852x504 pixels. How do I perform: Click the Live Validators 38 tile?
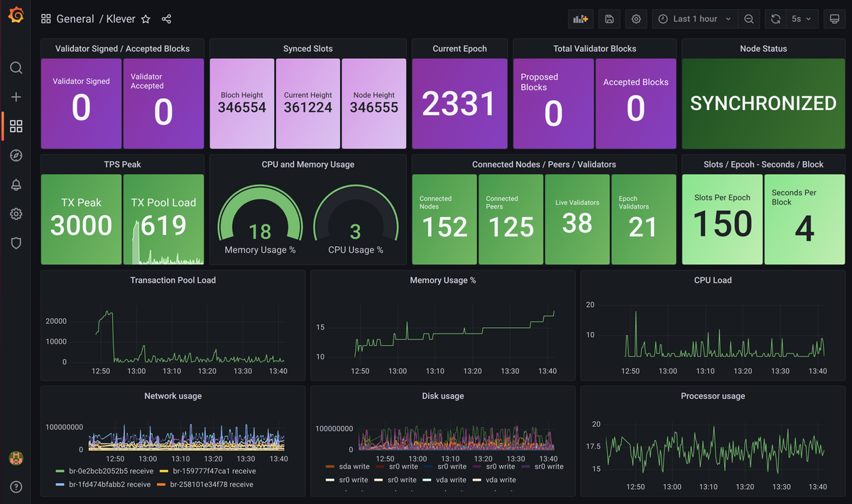pyautogui.click(x=577, y=219)
